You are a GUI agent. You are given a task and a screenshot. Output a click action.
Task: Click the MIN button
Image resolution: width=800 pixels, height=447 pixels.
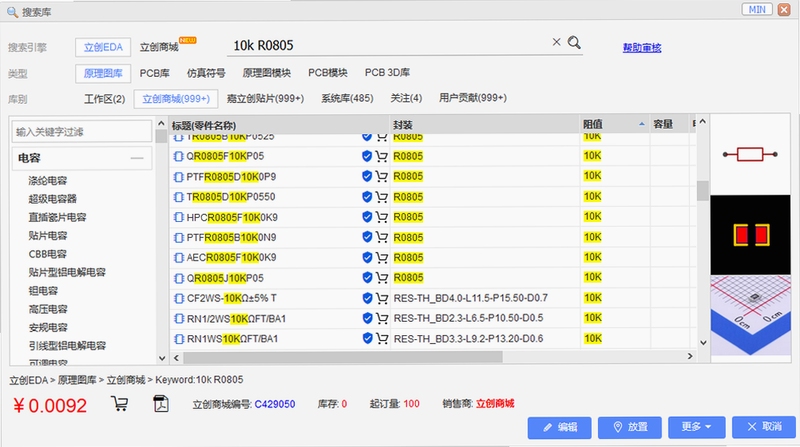pyautogui.click(x=757, y=9)
